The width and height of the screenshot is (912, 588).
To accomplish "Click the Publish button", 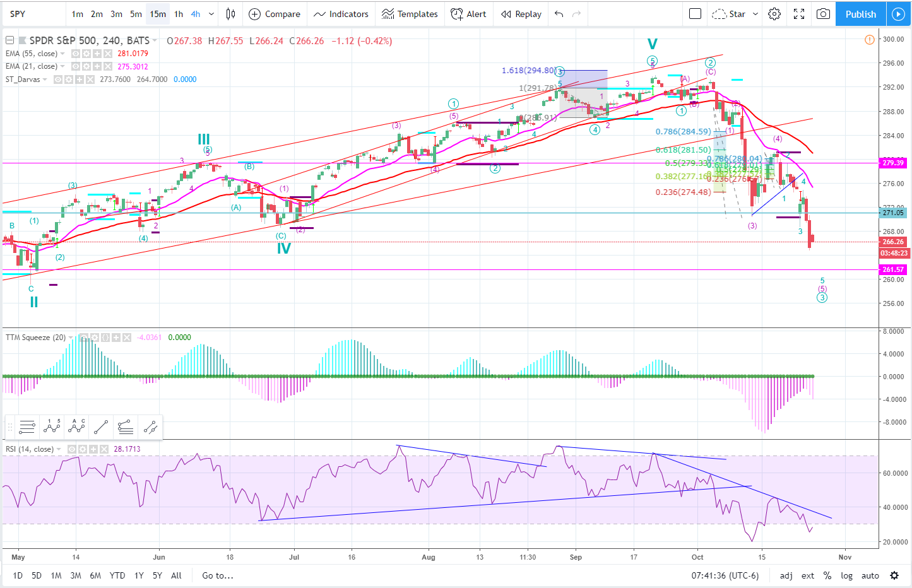I will pyautogui.click(x=861, y=14).
